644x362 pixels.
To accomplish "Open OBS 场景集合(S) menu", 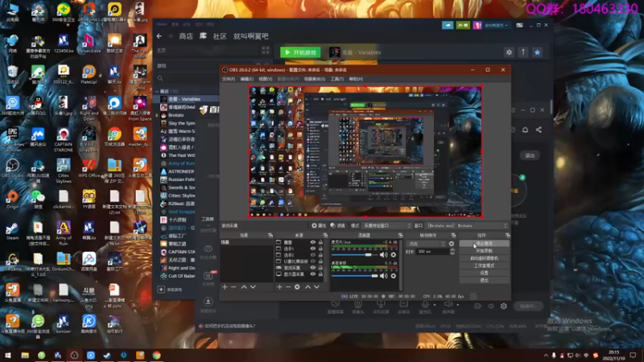I will [314, 79].
